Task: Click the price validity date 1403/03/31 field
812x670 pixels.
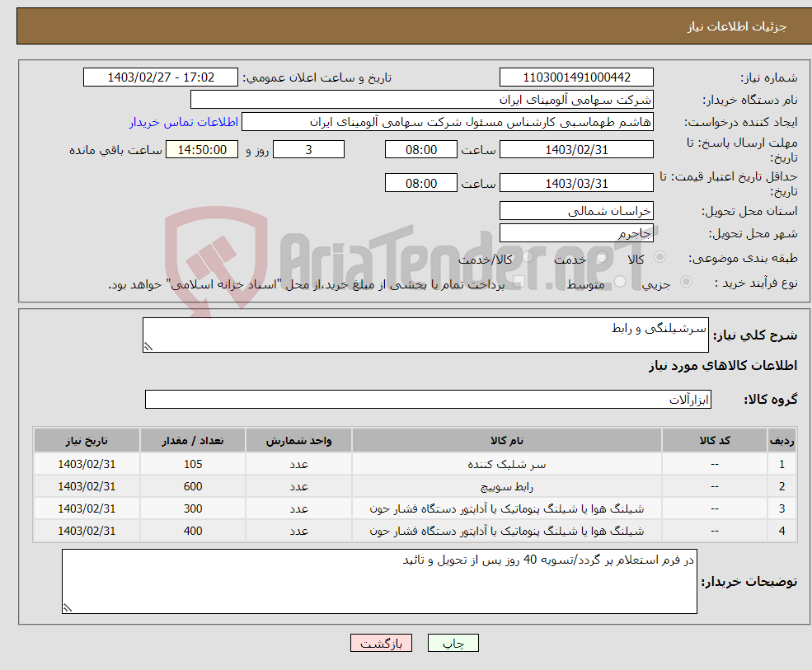Action: click(x=576, y=183)
